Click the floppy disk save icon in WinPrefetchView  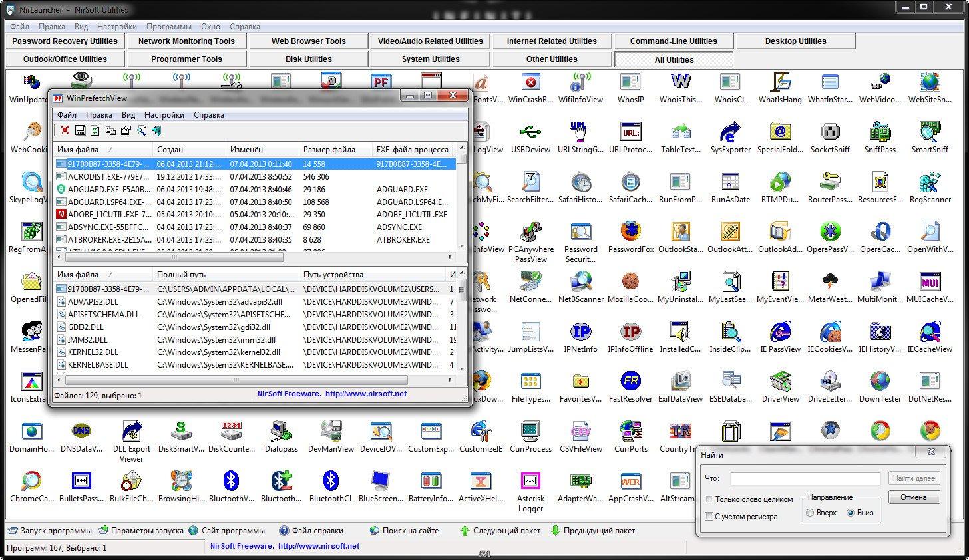coord(80,130)
